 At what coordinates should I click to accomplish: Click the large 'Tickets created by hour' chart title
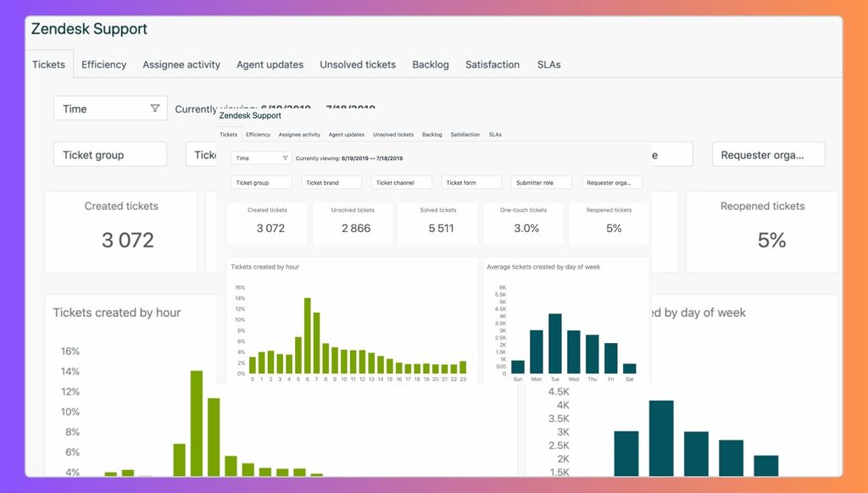click(x=117, y=313)
